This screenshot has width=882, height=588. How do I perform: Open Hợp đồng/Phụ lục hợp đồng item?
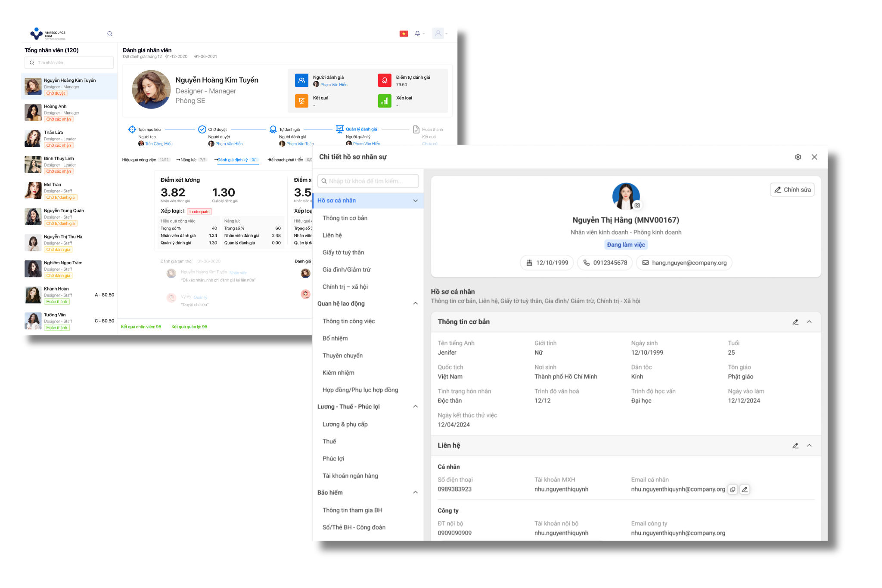[x=360, y=390]
